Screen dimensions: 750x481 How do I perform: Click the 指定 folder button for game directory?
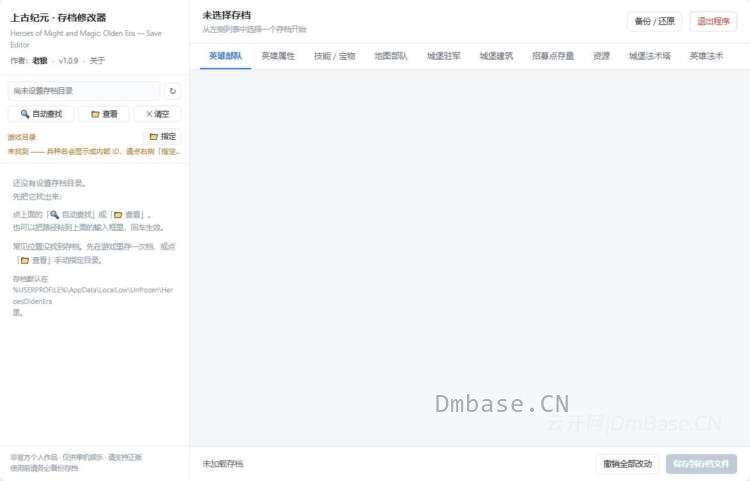coord(163,137)
